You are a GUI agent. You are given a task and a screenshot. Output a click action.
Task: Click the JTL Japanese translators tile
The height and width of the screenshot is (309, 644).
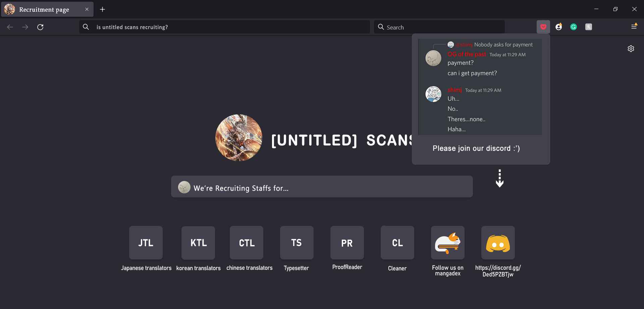(x=146, y=243)
